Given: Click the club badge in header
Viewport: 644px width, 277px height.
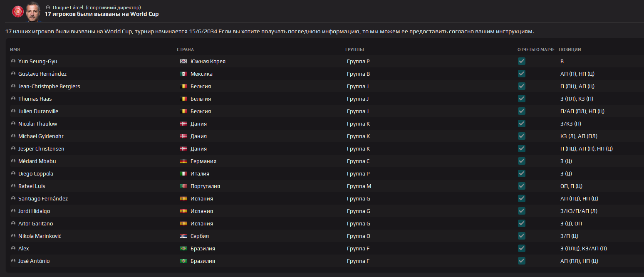Looking at the screenshot, I should [x=17, y=11].
